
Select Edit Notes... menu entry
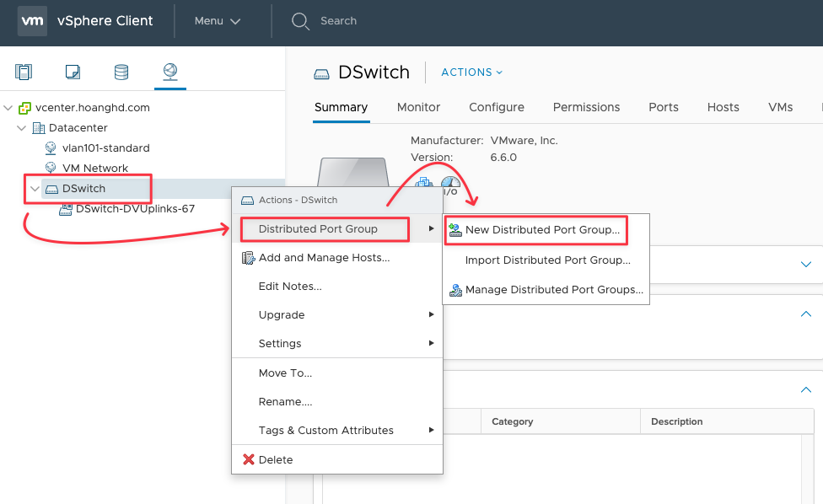337,287
